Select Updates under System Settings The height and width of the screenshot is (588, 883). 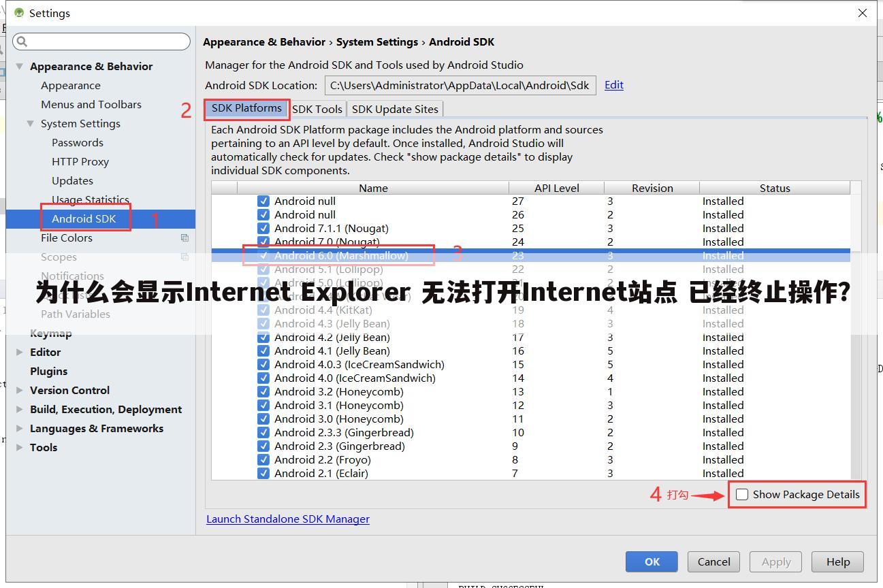pos(72,180)
